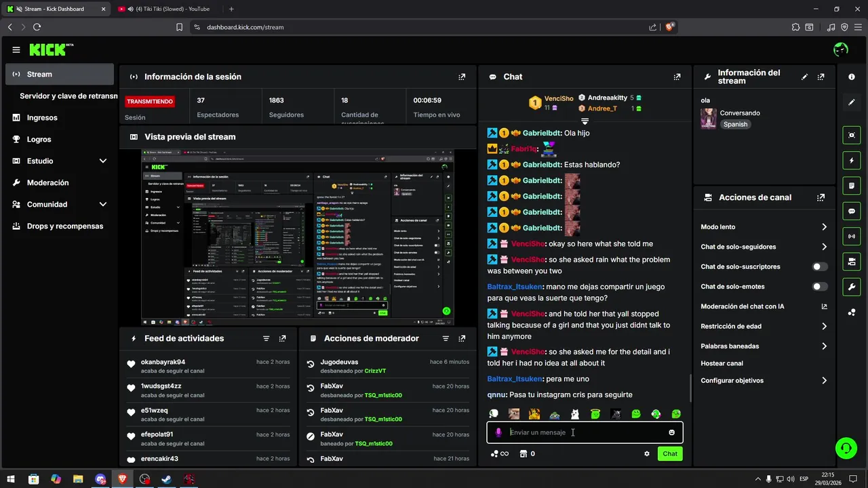Toggle the document list widget icon in the right bar

pos(852,186)
